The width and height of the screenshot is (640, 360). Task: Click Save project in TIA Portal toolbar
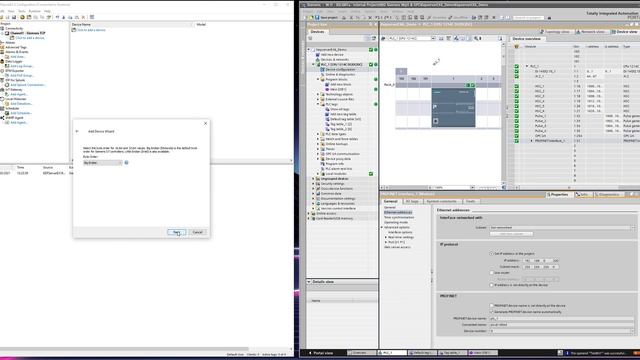(x=326, y=18)
